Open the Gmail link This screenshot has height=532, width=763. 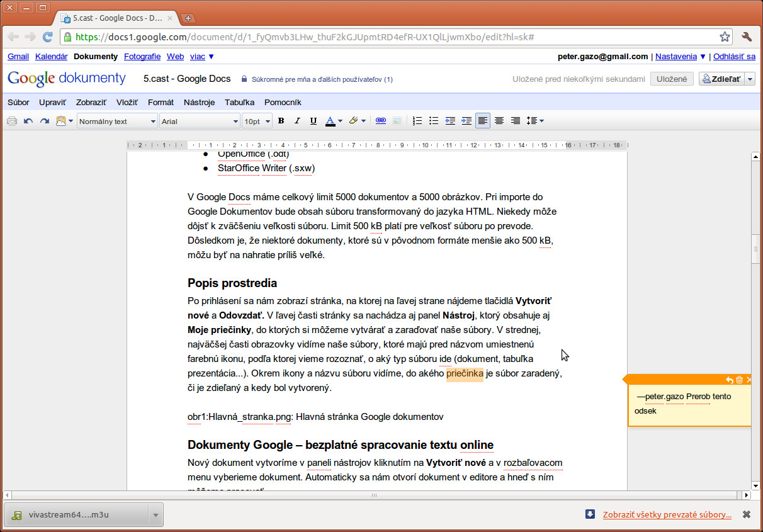click(x=18, y=56)
